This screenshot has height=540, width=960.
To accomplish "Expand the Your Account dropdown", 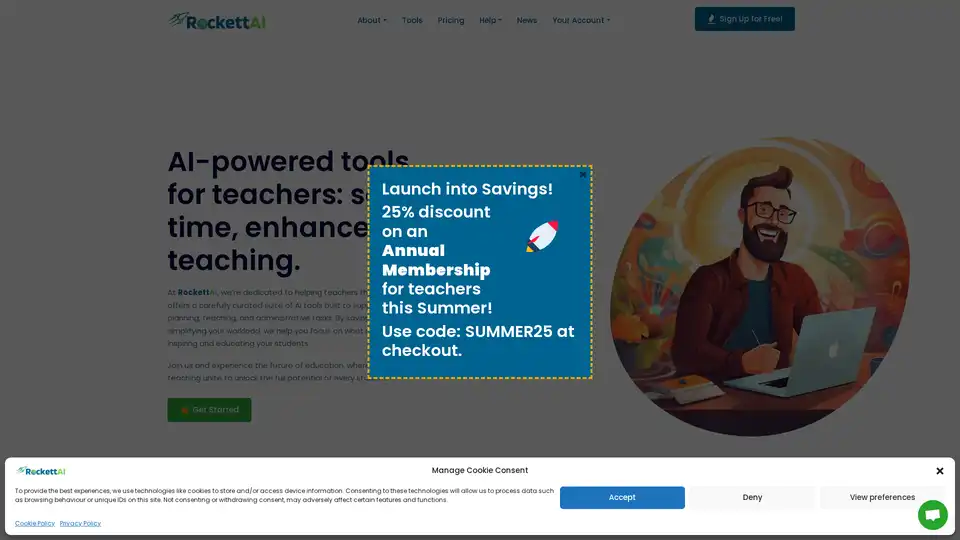I will tap(581, 20).
